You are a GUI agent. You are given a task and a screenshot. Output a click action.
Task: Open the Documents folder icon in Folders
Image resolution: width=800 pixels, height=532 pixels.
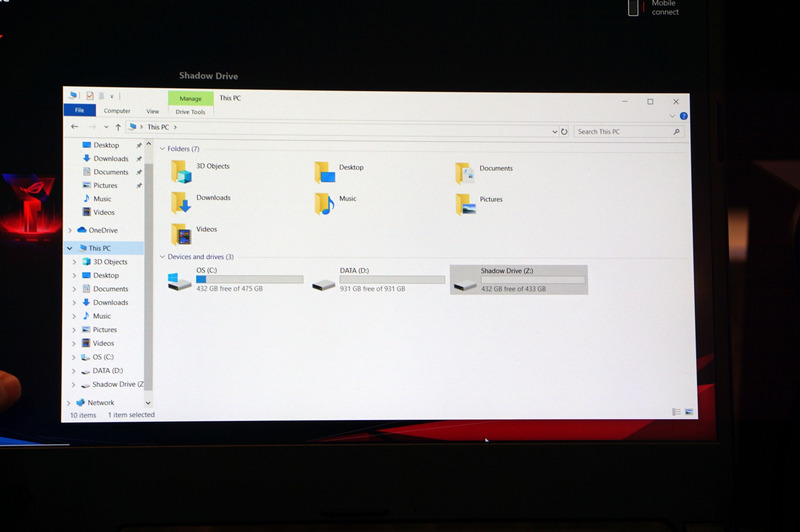coord(465,173)
